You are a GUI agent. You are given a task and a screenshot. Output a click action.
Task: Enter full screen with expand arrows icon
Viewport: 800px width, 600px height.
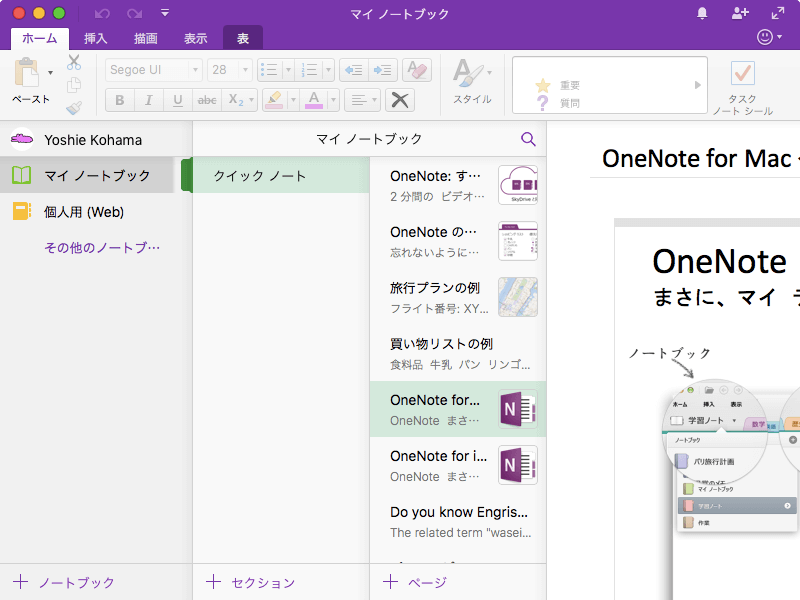778,14
